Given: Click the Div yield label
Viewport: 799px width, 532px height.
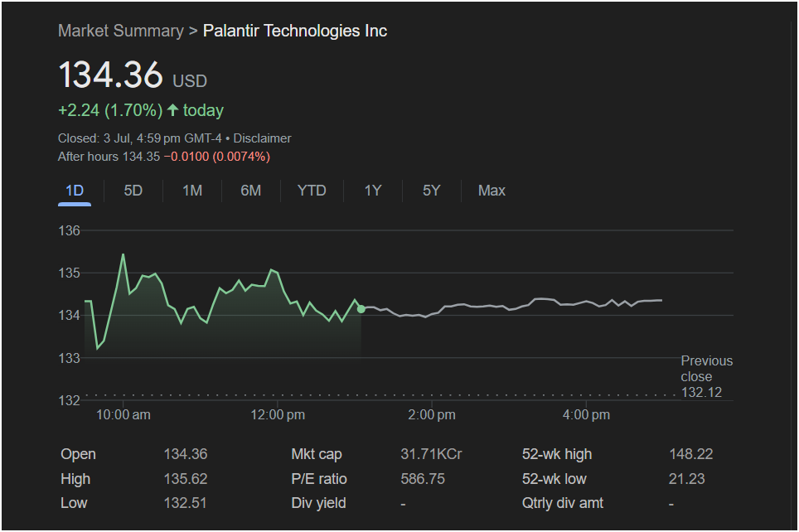Looking at the screenshot, I should coord(318,503).
